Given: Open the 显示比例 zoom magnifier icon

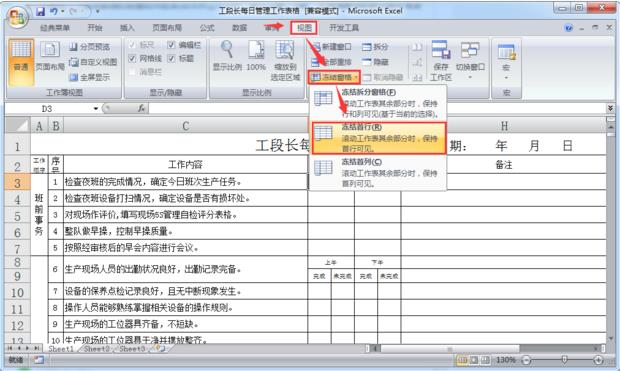Looking at the screenshot, I should click(227, 56).
